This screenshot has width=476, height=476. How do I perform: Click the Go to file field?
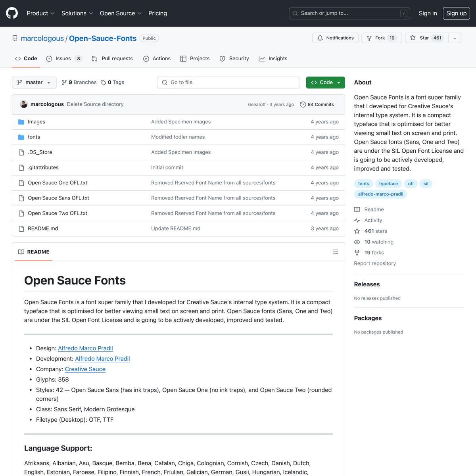[228, 83]
